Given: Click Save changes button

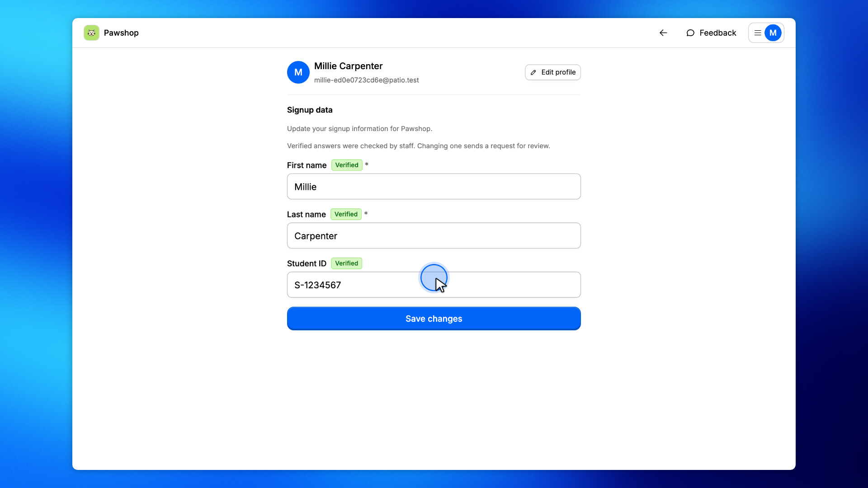Looking at the screenshot, I should pos(434,319).
